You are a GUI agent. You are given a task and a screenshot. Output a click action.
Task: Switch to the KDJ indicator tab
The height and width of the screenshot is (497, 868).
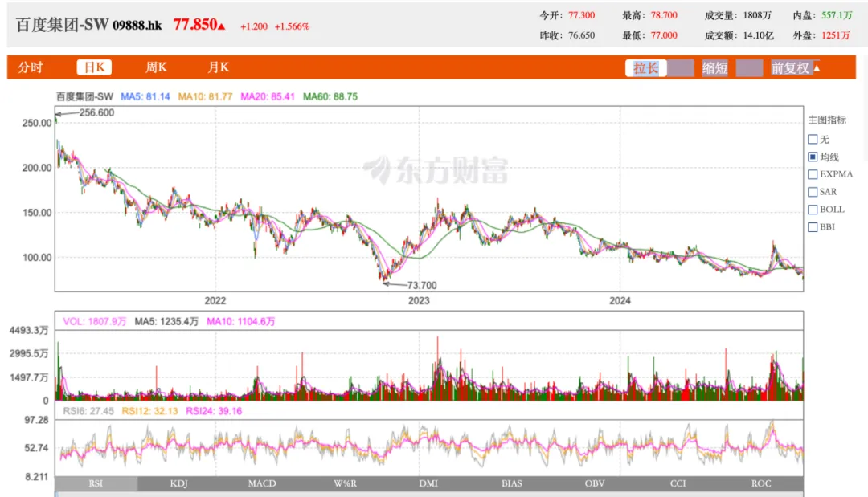(178, 483)
